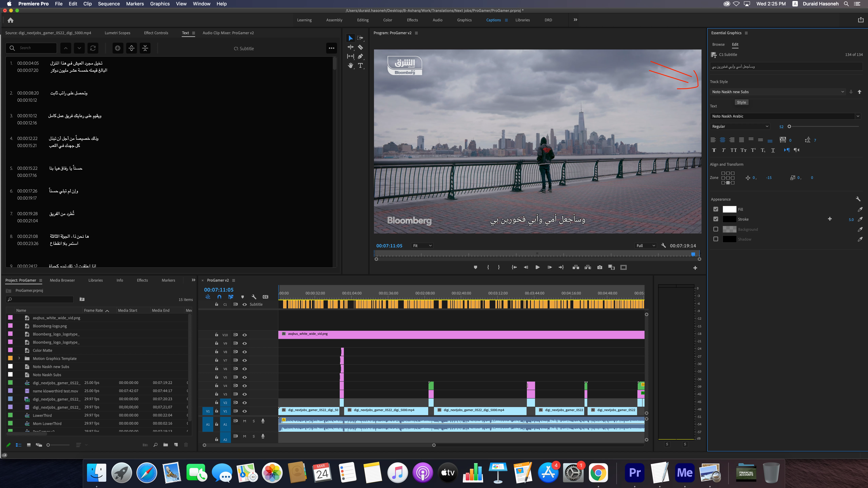Add a new caption segment
Image resolution: width=868 pixels, height=488 pixels.
click(x=118, y=48)
